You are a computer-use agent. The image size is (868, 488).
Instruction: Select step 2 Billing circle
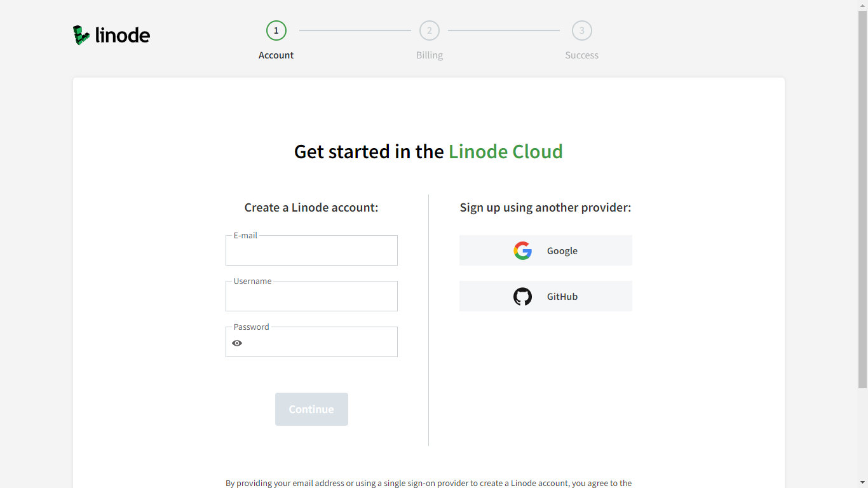pos(430,30)
